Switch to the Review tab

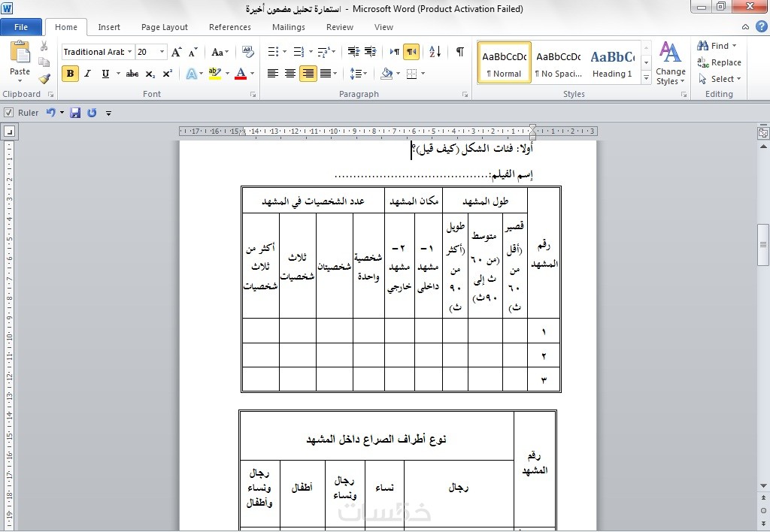point(340,27)
